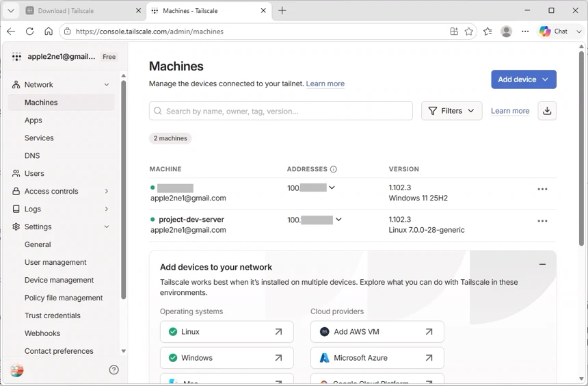This screenshot has width=588, height=386.
Task: Download machines list export icon
Action: (x=547, y=111)
